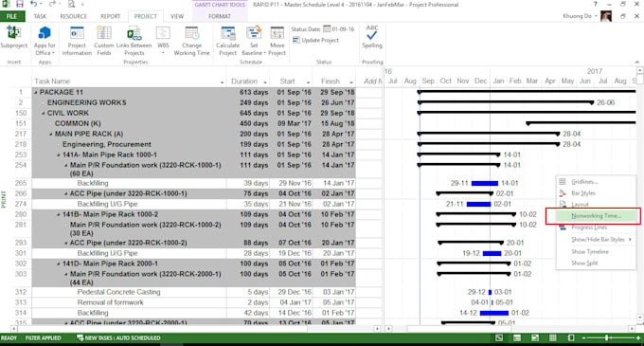
Task: Click Links Between Projects
Action: coord(134,40)
